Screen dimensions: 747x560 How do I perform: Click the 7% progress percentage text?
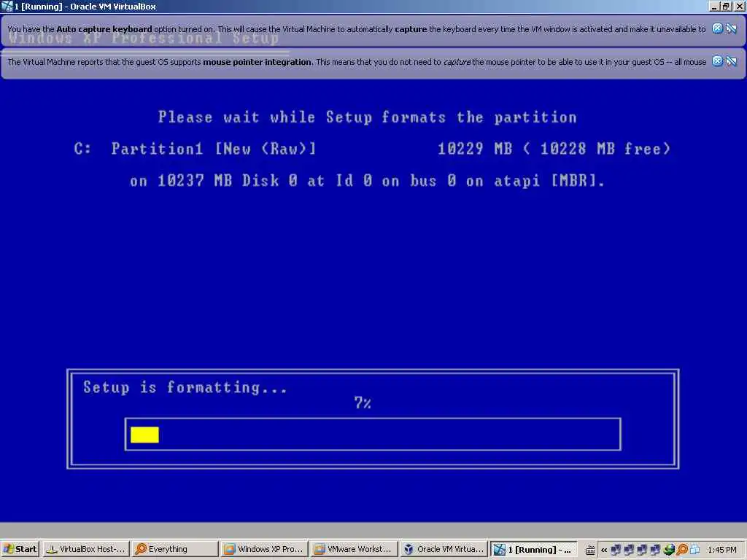click(363, 402)
